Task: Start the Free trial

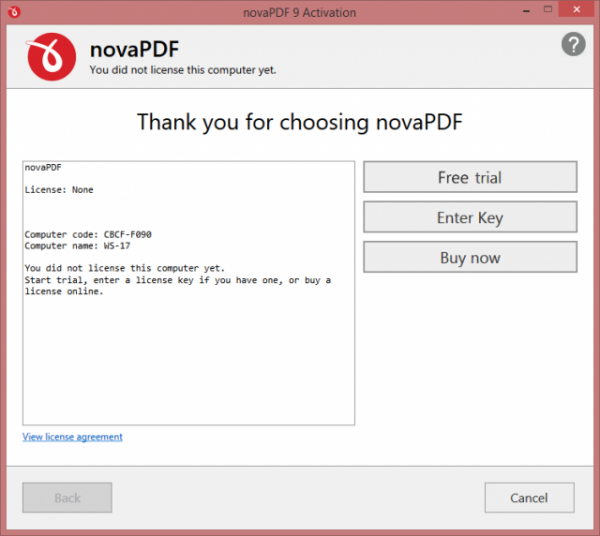Action: [x=469, y=177]
